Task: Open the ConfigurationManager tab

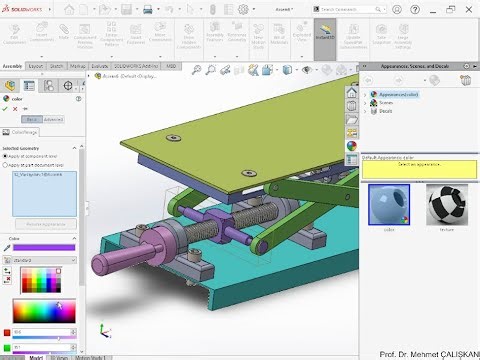Action: [x=49, y=86]
